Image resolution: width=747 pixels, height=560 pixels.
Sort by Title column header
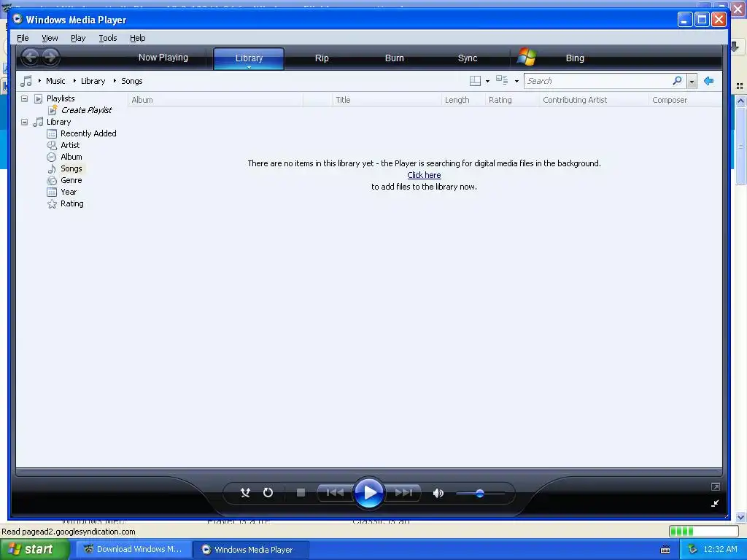pos(387,100)
